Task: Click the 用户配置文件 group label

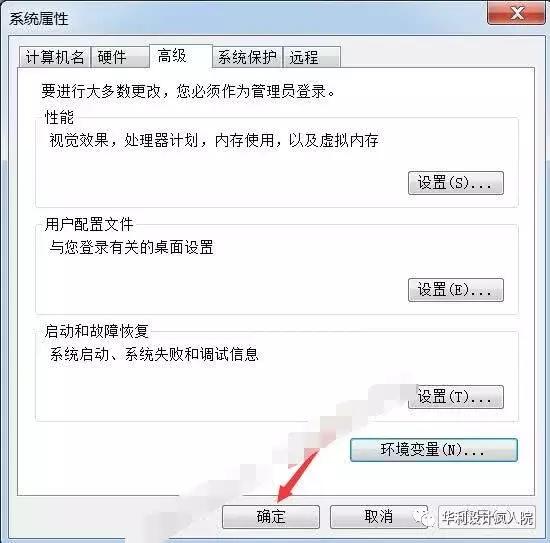Action: (x=89, y=224)
